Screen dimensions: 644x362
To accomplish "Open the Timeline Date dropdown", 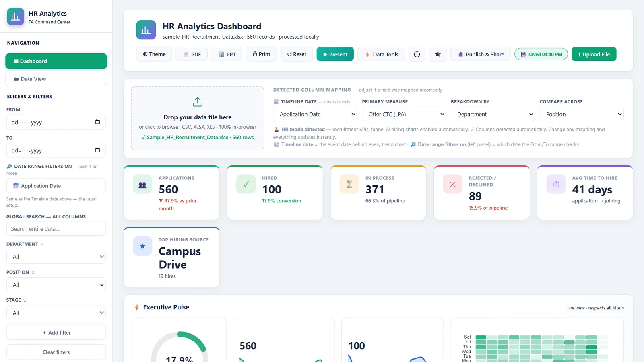I will coord(315,114).
